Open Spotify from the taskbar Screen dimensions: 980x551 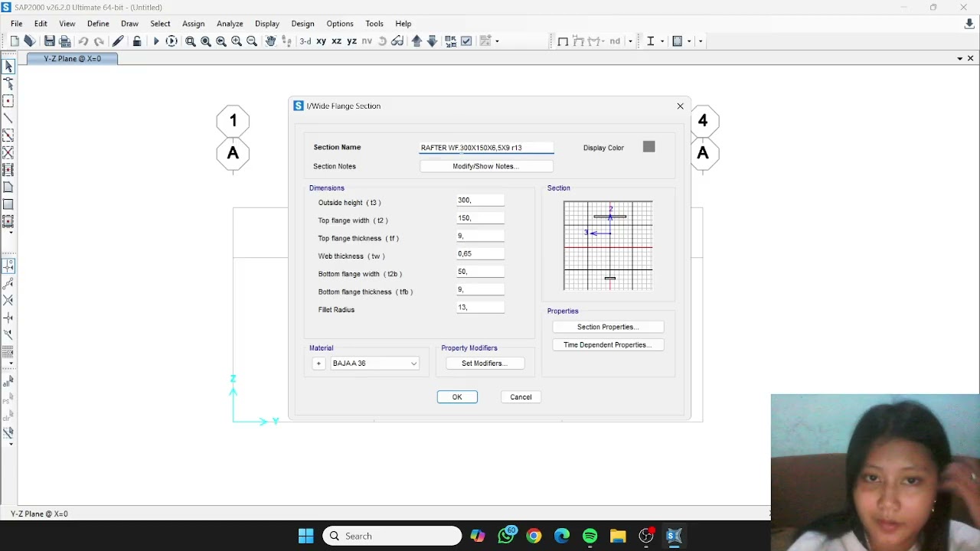[590, 536]
